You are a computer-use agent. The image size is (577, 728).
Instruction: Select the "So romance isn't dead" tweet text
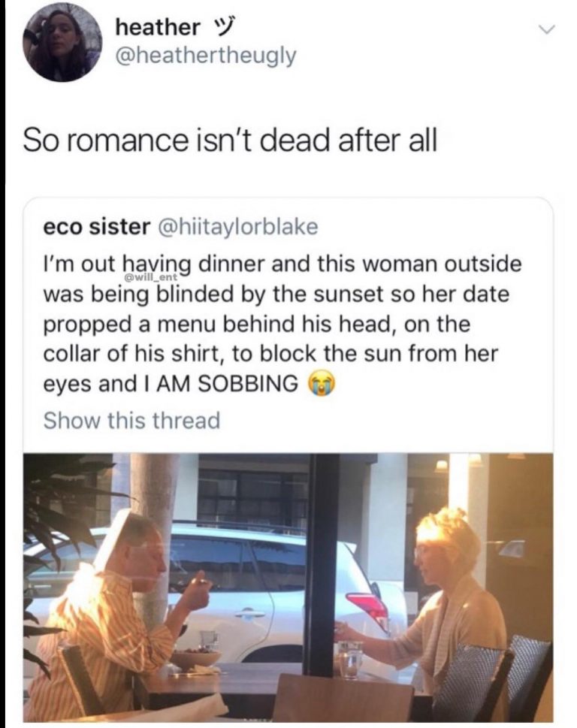pyautogui.click(x=230, y=140)
